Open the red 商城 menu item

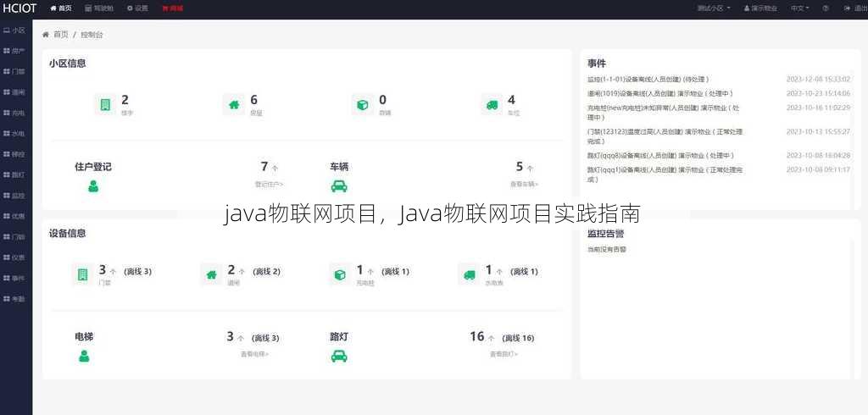click(173, 8)
